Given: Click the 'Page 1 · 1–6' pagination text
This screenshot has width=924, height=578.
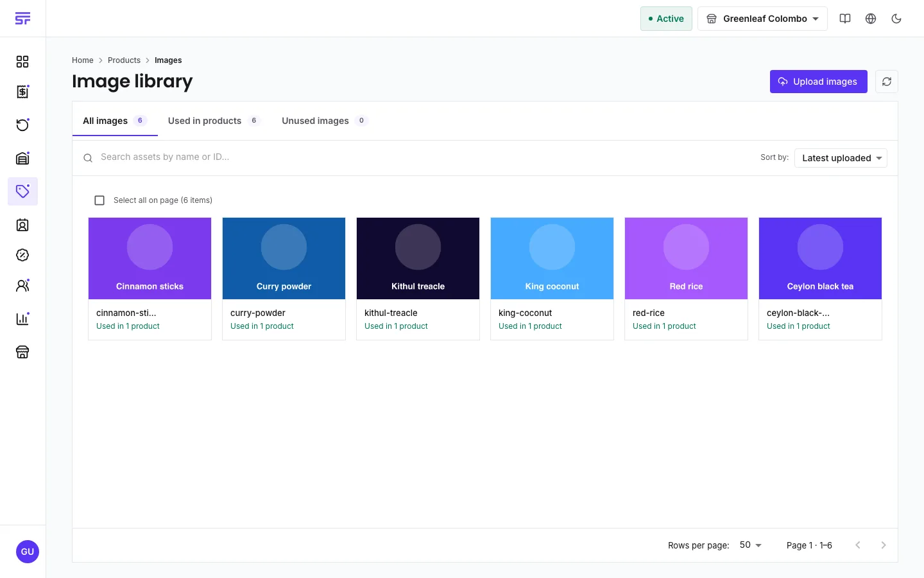Looking at the screenshot, I should click(x=809, y=545).
